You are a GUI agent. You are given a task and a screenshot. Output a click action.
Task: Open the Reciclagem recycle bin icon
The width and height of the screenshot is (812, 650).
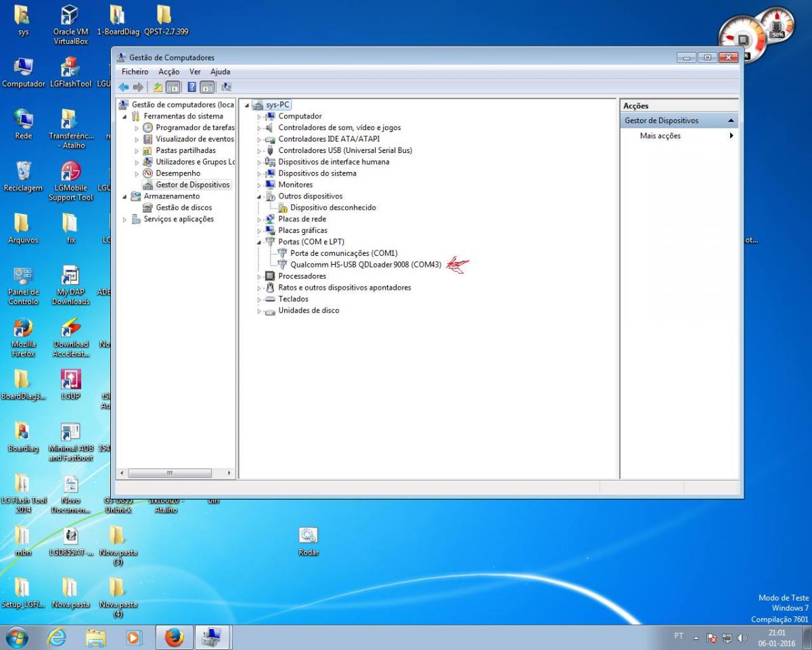tap(23, 176)
